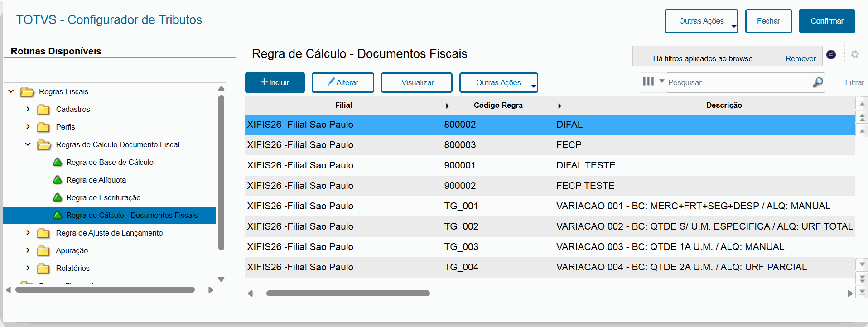Expand the Perfis folder
Viewport: 868px width, 327px height.
(28, 127)
